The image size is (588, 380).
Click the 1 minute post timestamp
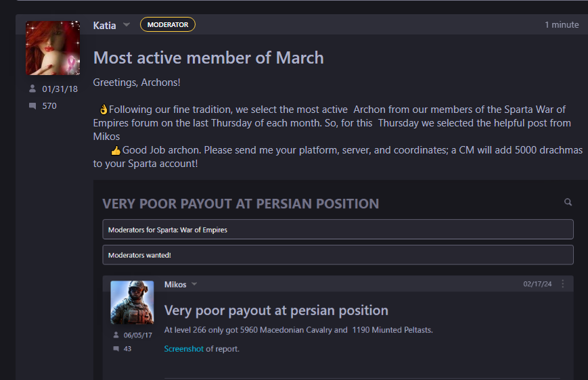pyautogui.click(x=562, y=25)
